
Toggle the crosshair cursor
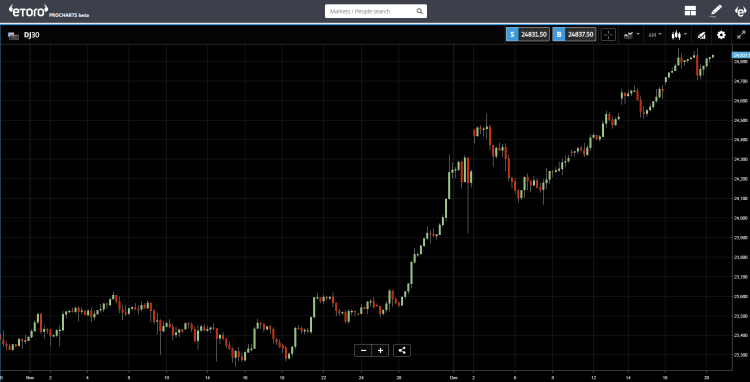click(x=608, y=35)
